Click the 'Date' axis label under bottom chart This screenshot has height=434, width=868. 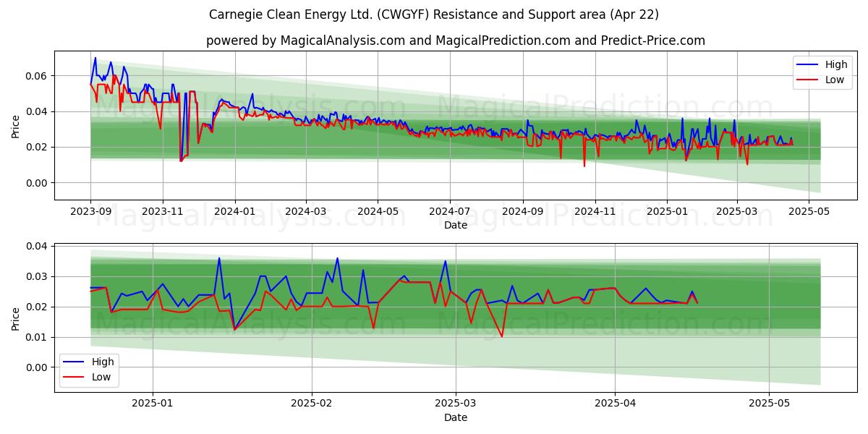[456, 417]
